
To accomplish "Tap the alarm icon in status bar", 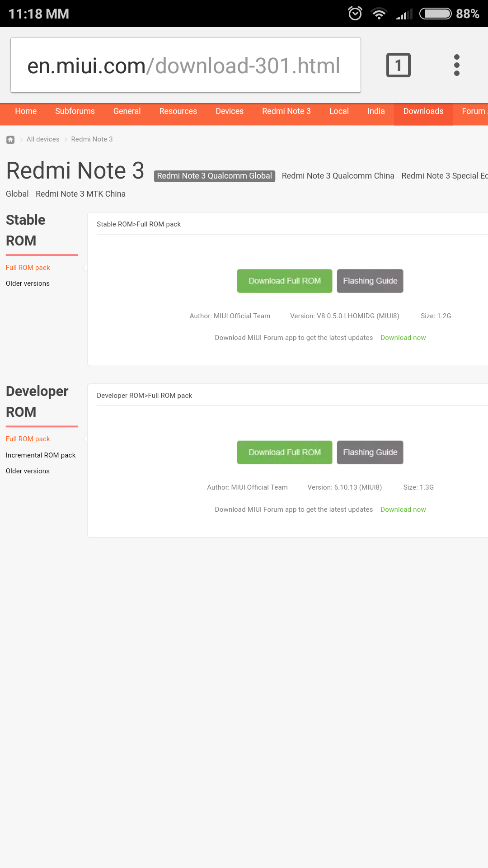I will pyautogui.click(x=355, y=14).
